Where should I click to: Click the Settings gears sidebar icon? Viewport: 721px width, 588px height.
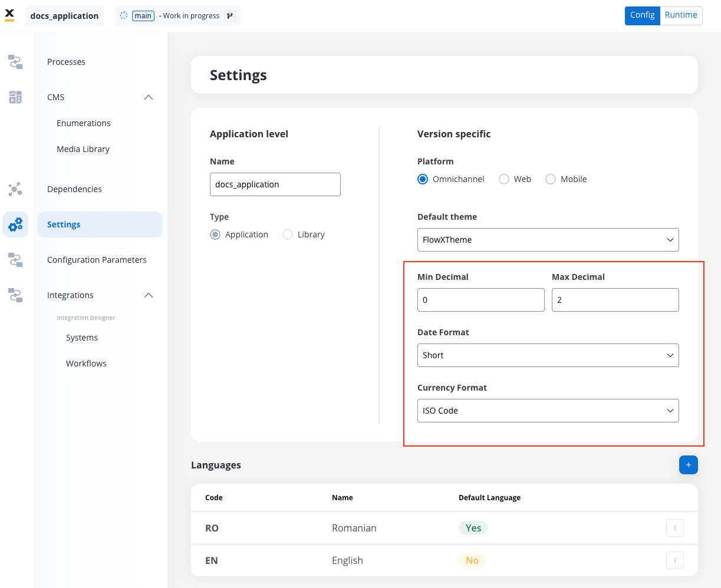tap(15, 224)
